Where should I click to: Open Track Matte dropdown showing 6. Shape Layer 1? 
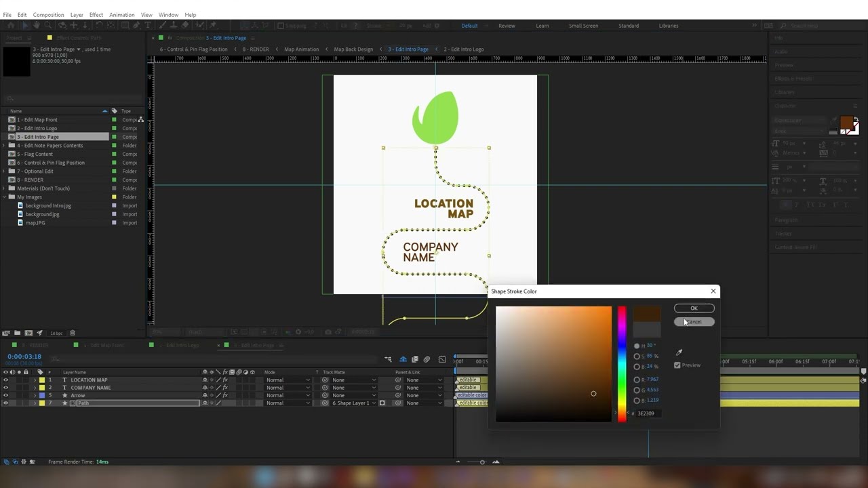click(x=353, y=403)
